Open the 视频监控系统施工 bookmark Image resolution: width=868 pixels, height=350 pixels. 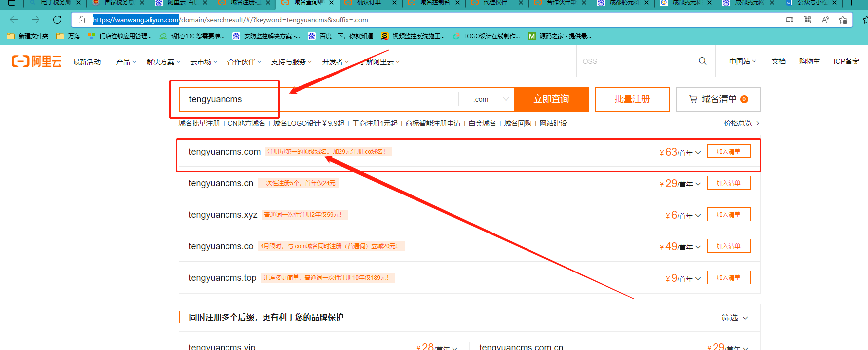pos(413,36)
